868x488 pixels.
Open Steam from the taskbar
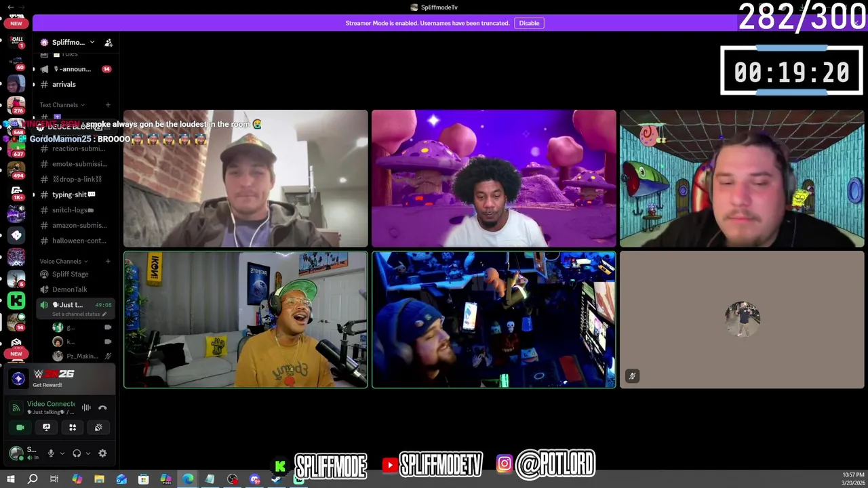[x=277, y=479]
